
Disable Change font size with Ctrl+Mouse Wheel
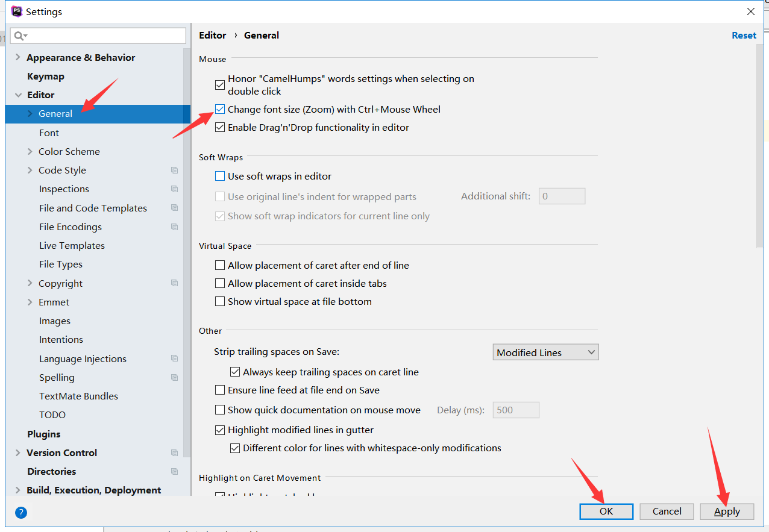pyautogui.click(x=220, y=110)
